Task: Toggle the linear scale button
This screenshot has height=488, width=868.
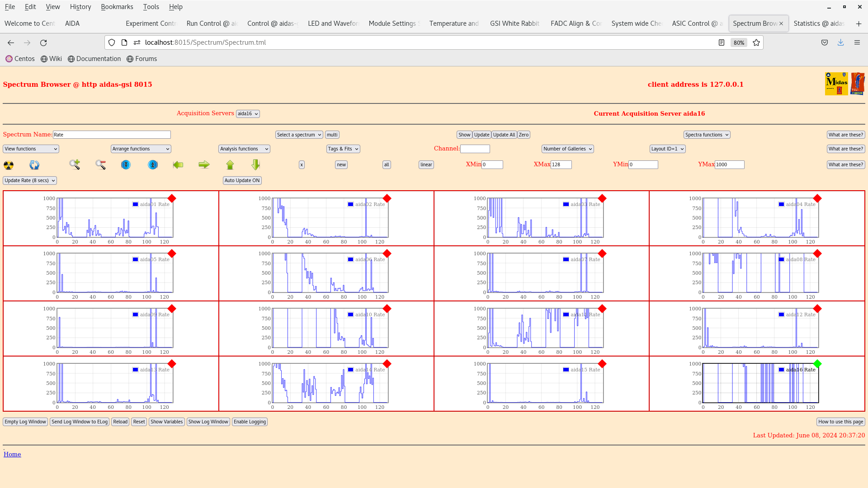Action: pyautogui.click(x=426, y=164)
